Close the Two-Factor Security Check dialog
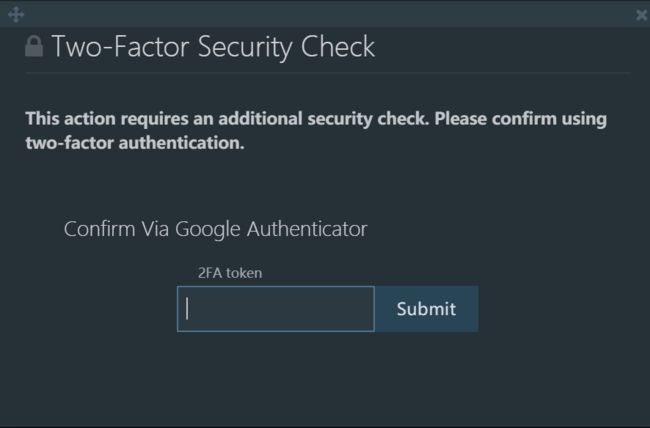Image resolution: width=650 pixels, height=428 pixels. 641,15
